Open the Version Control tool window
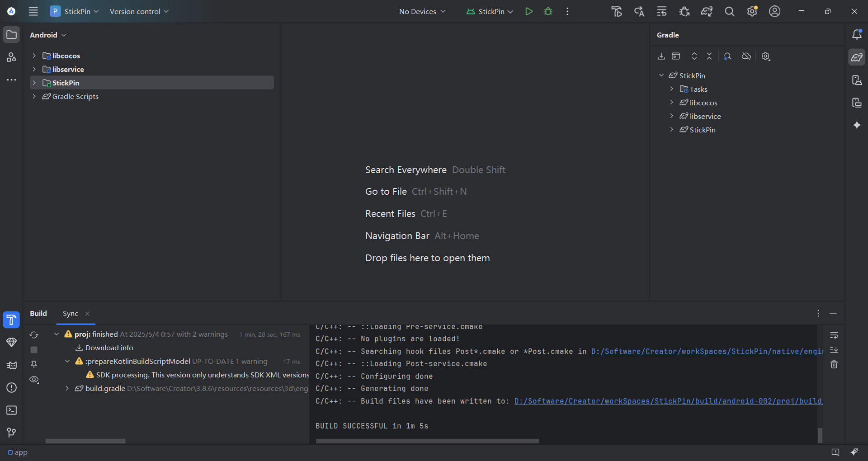Viewport: 868px width, 461px height. (x=11, y=433)
